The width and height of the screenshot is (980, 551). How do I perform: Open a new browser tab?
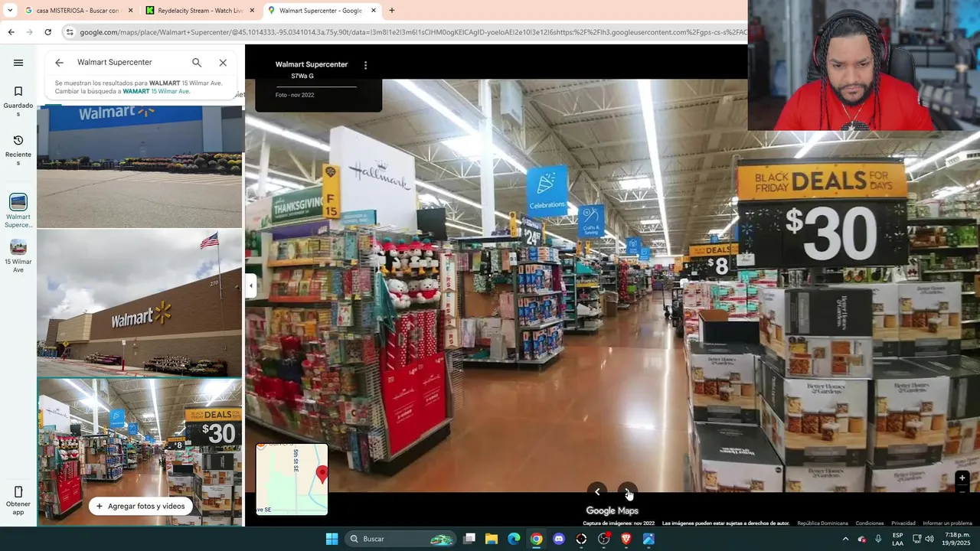pos(392,11)
